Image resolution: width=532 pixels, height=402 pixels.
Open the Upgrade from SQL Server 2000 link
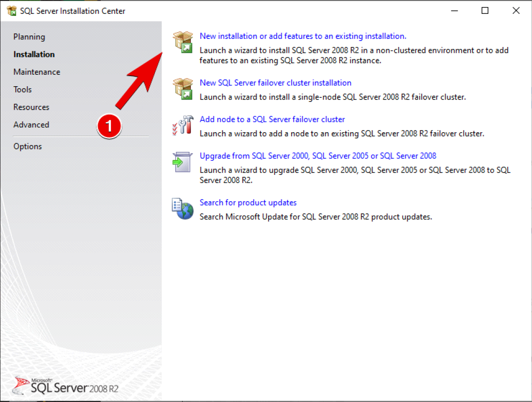pyautogui.click(x=318, y=156)
